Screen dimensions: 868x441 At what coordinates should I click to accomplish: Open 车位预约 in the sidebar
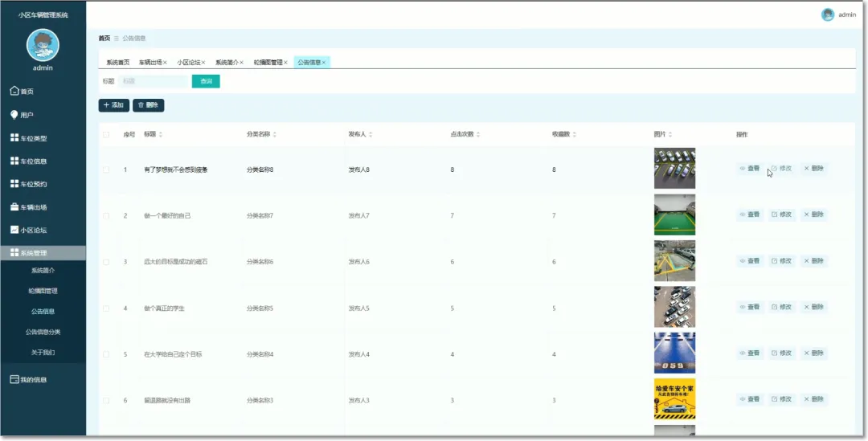[x=29, y=184]
